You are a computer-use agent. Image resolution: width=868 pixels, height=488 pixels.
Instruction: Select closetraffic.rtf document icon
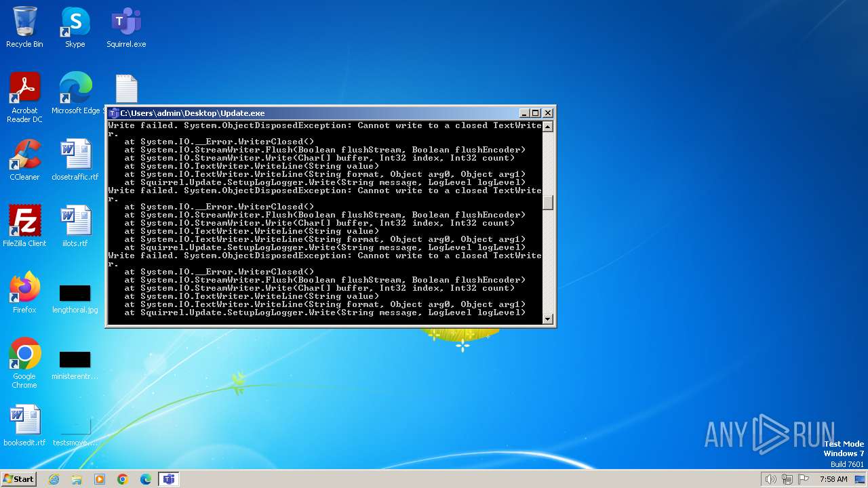pyautogui.click(x=75, y=160)
